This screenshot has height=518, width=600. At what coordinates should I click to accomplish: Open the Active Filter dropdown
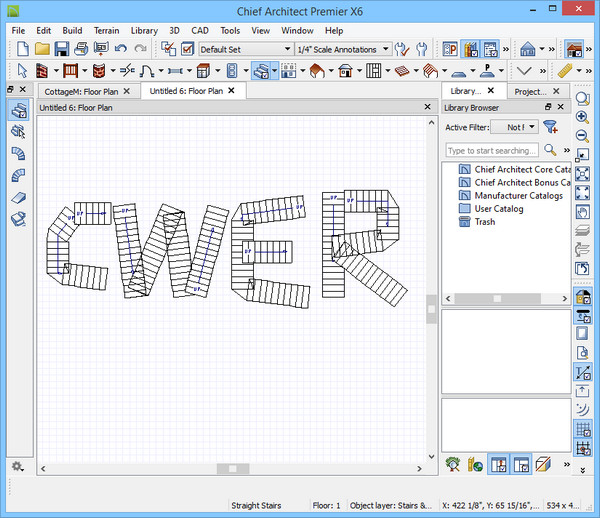click(521, 127)
